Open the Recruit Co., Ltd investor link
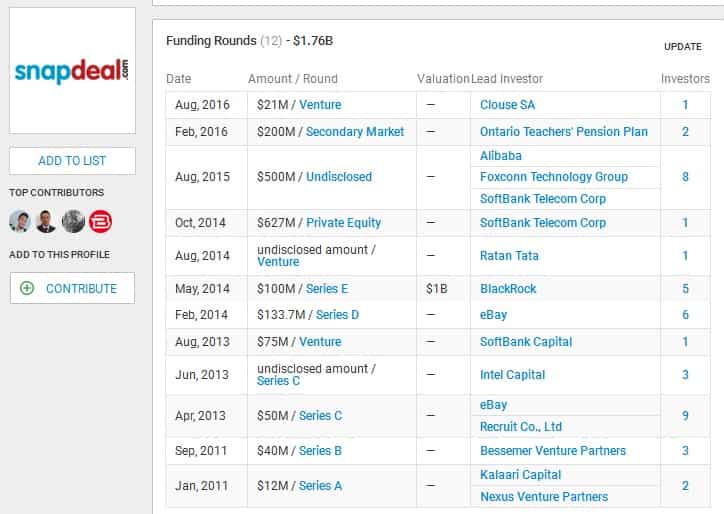This screenshot has width=724, height=514. coord(521,427)
